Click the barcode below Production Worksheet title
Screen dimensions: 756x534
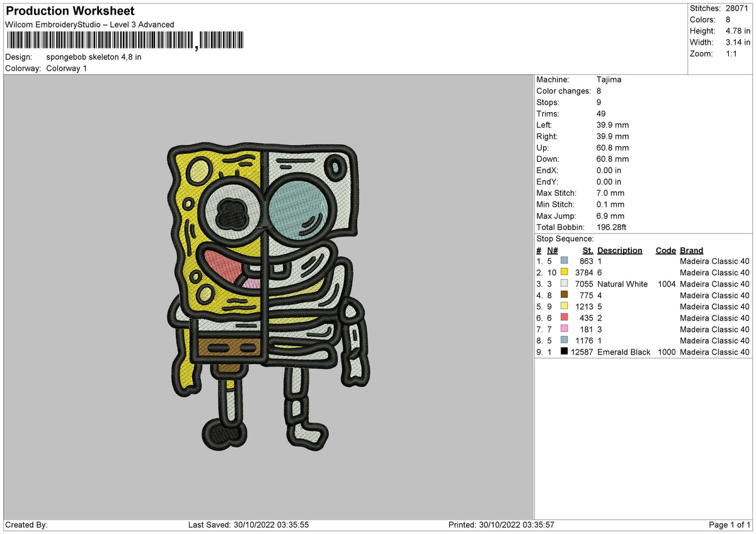pos(126,39)
